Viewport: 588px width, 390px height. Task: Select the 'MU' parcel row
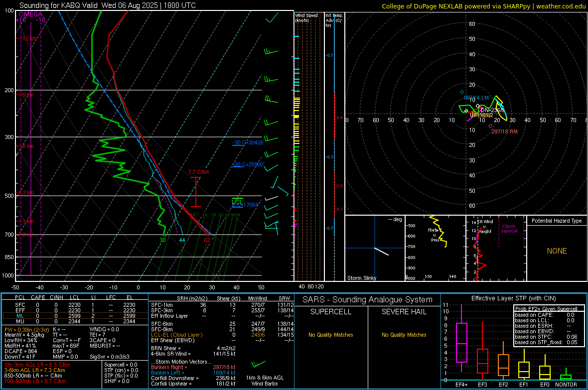75,321
